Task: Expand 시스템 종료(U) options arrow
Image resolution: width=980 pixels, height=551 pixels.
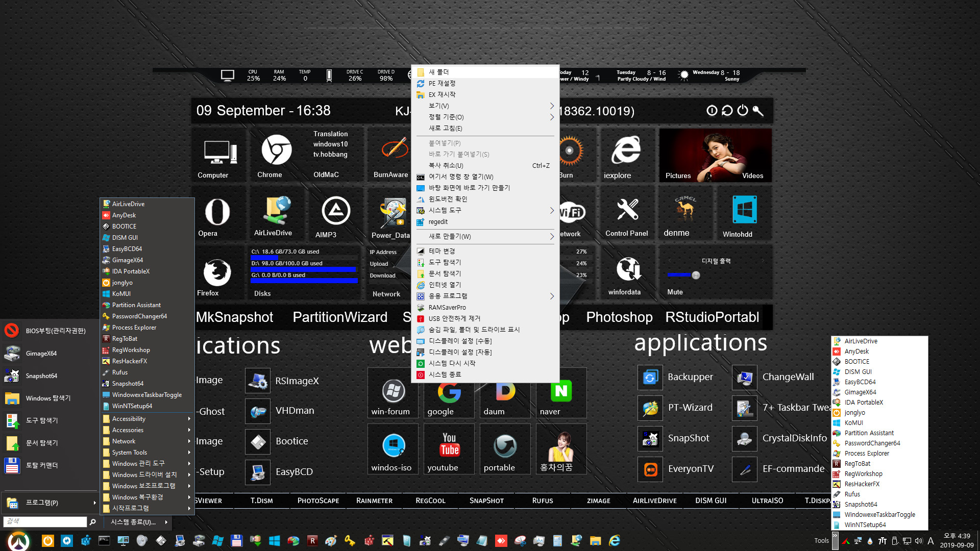Action: (166, 522)
